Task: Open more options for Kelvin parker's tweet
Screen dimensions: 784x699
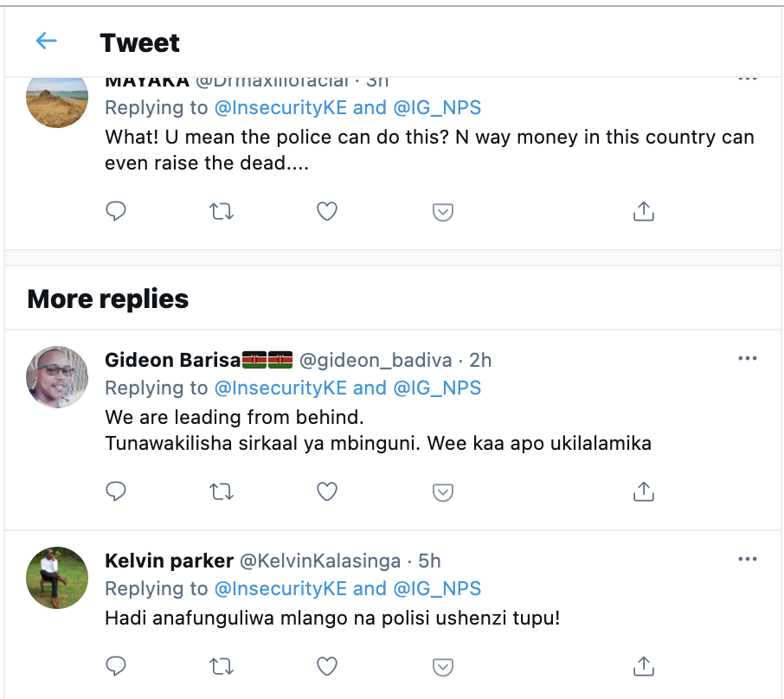Action: [748, 560]
